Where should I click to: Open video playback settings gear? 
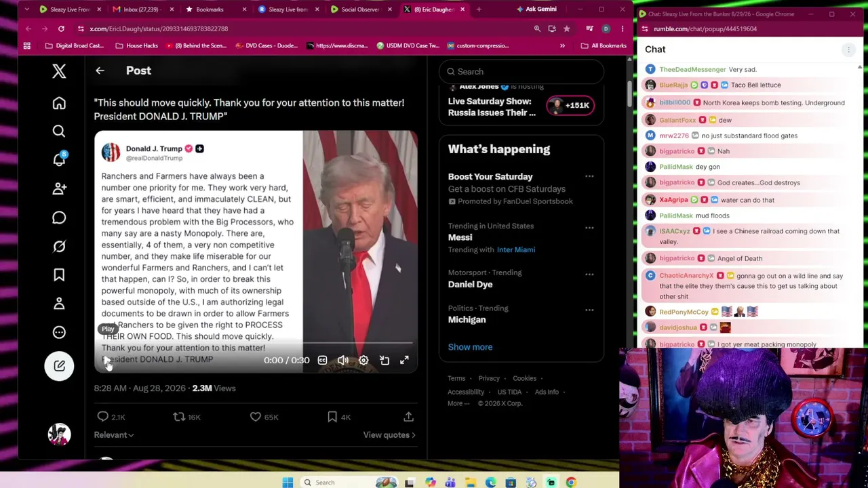point(363,361)
